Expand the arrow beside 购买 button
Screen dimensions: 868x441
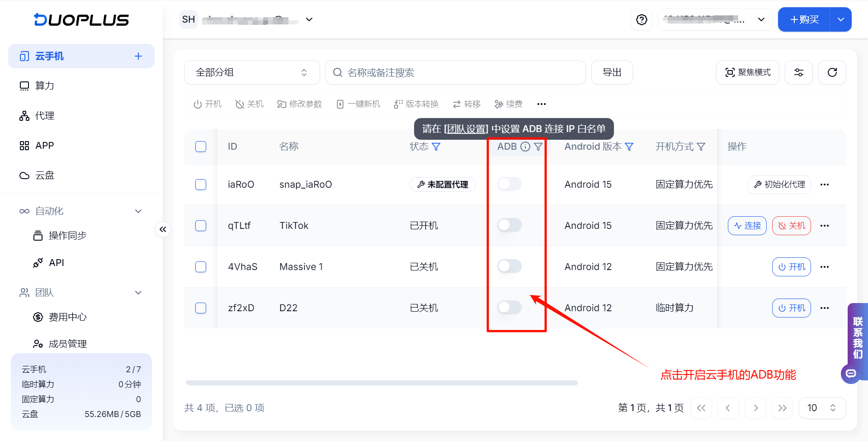(841, 19)
